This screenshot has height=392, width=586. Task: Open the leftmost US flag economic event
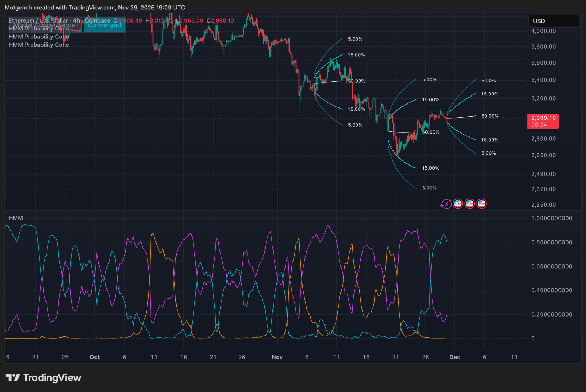point(458,204)
